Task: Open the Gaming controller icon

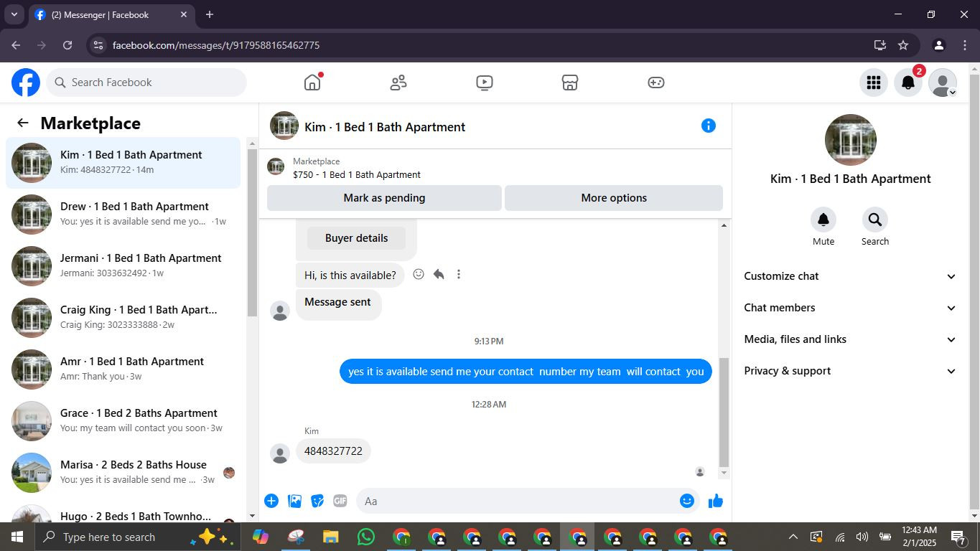Action: (x=656, y=83)
